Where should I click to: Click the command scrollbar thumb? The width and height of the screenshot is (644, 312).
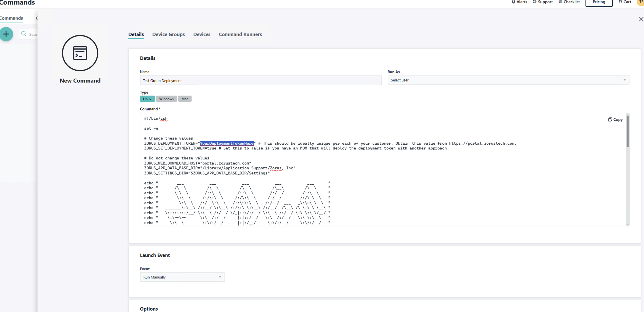click(628, 132)
